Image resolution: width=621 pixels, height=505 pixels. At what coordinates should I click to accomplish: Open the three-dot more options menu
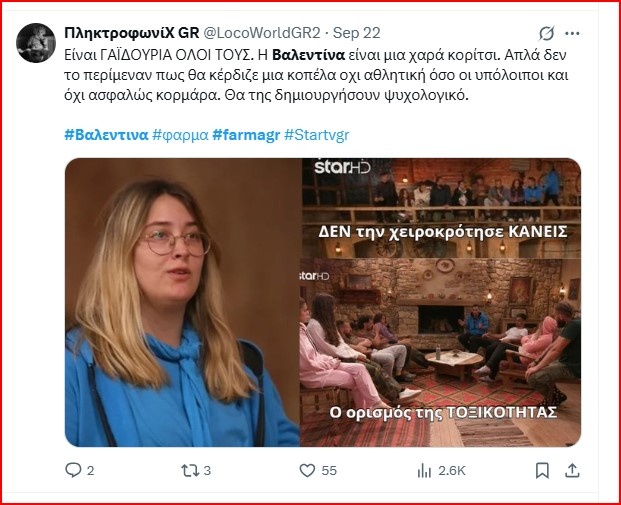[572, 34]
